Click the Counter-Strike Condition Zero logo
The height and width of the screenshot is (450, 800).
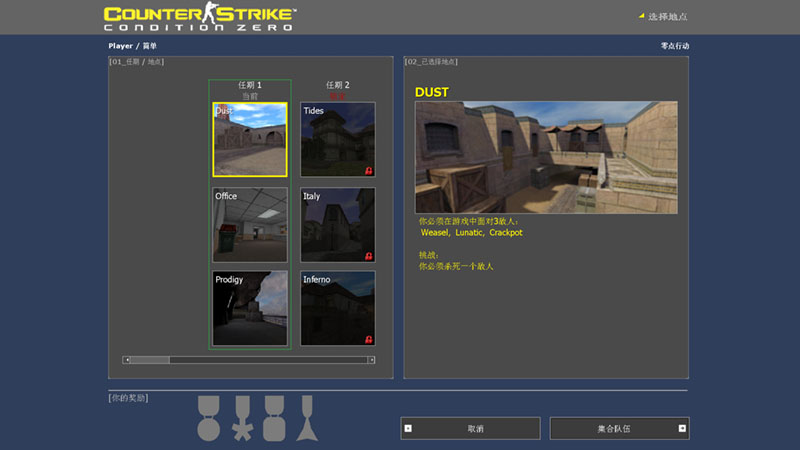[200, 17]
